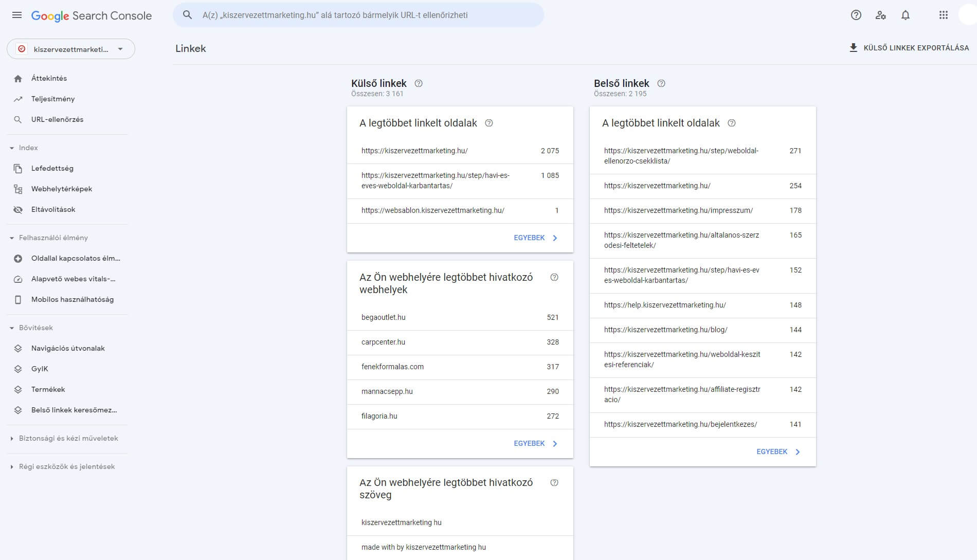Open the weboldal-ellenorzo-csekklista row
977x560 pixels.
(x=703, y=156)
